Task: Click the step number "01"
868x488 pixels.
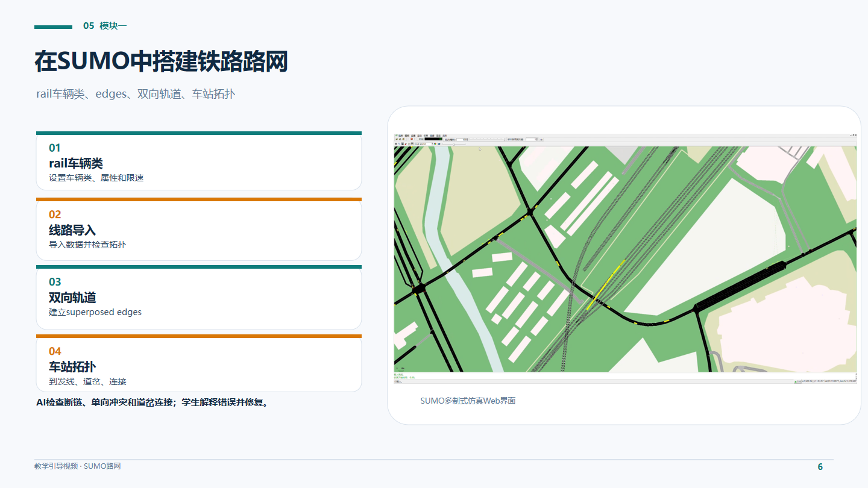Action: click(55, 148)
